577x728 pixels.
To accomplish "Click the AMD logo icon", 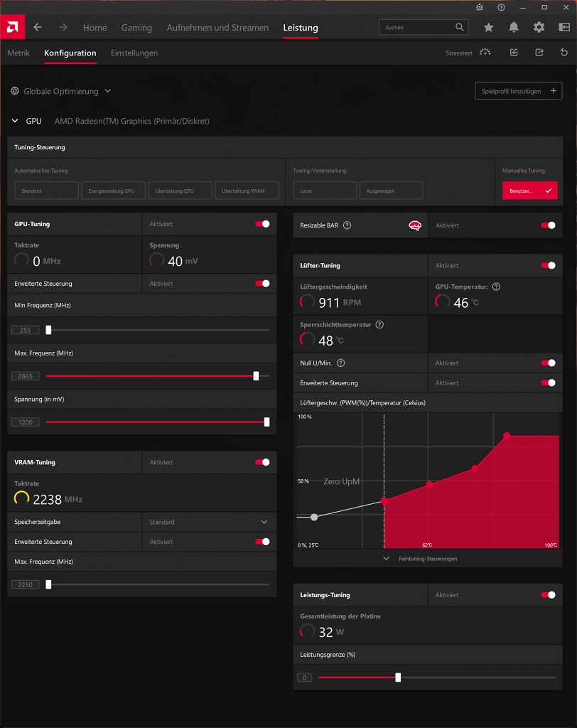I will [x=13, y=27].
